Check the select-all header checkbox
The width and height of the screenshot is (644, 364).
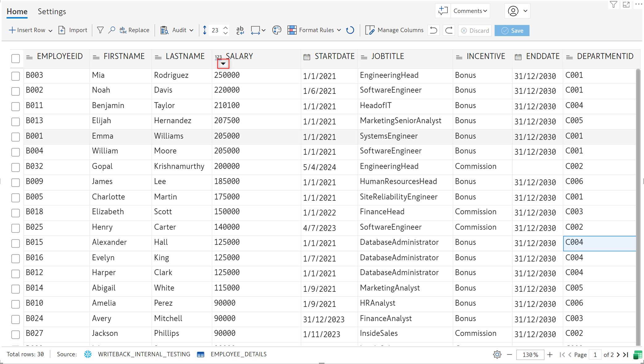click(x=15, y=58)
